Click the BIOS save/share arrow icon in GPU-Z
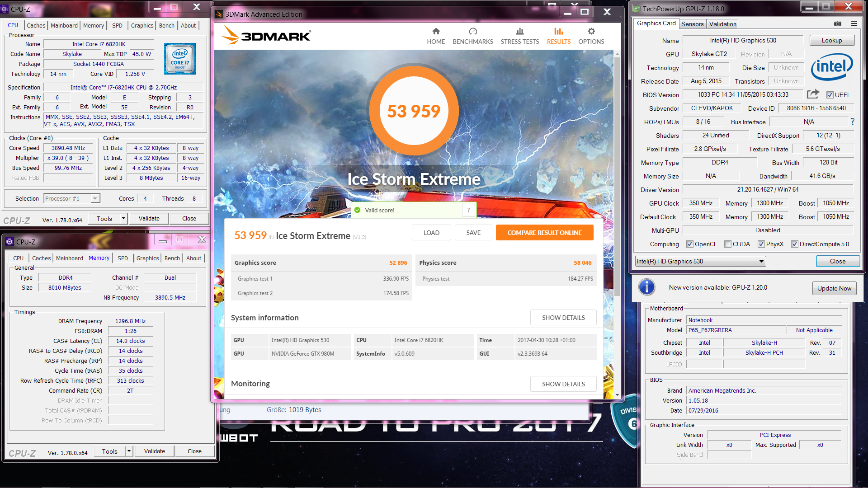The height and width of the screenshot is (488, 868). [x=813, y=94]
